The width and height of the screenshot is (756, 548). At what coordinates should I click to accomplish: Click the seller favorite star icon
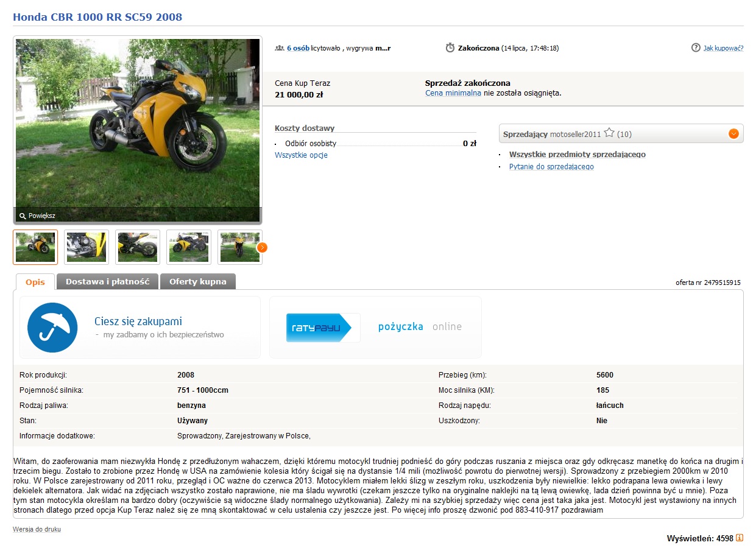(609, 133)
